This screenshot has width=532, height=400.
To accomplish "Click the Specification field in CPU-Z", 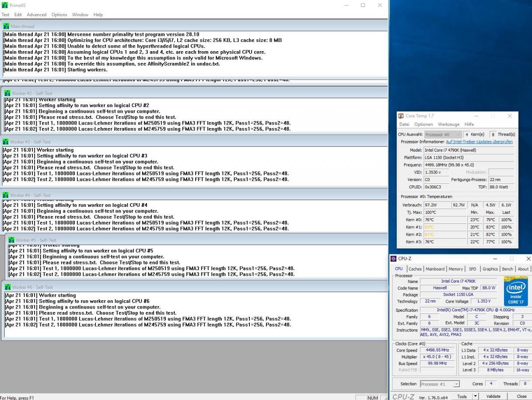I will point(476,310).
